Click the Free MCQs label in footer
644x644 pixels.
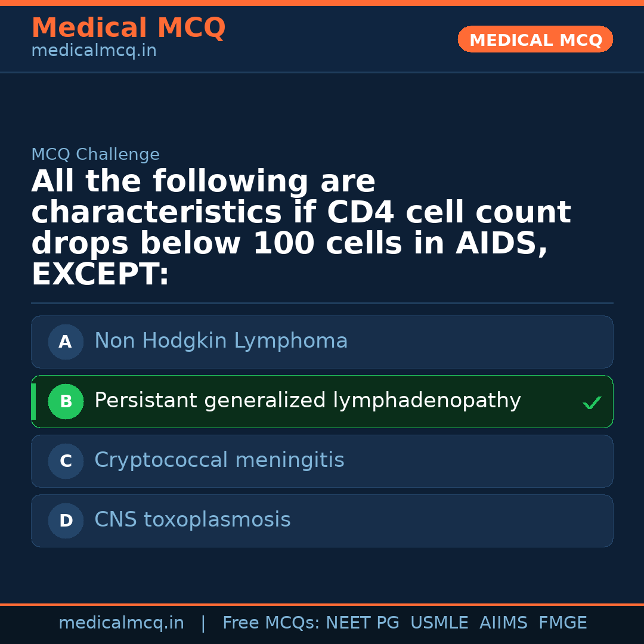[x=271, y=623]
